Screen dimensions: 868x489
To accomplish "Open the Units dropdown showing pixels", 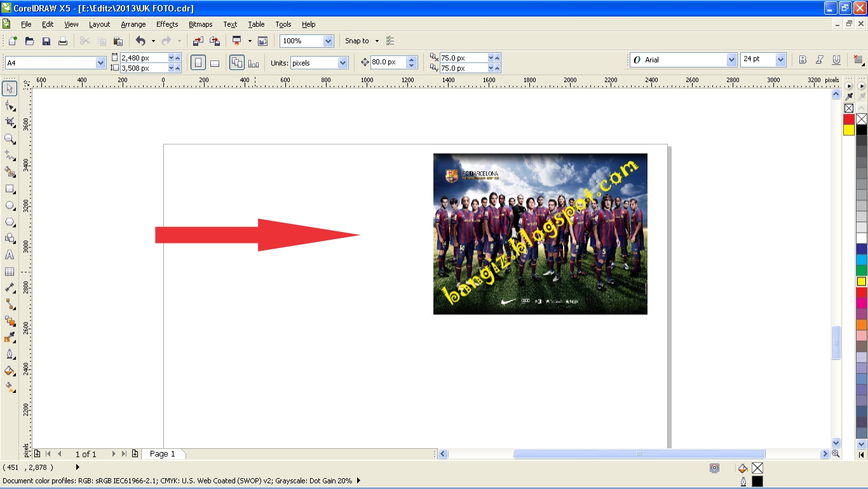I will 342,62.
